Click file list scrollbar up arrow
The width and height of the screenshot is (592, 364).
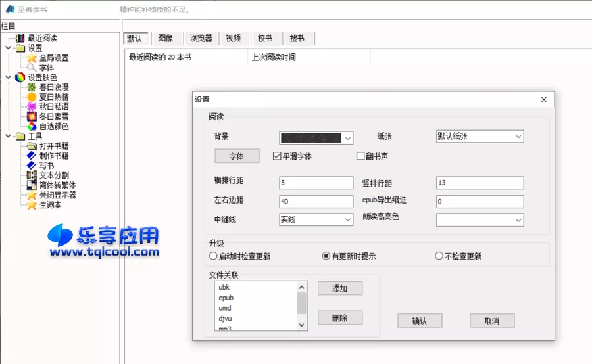point(301,287)
